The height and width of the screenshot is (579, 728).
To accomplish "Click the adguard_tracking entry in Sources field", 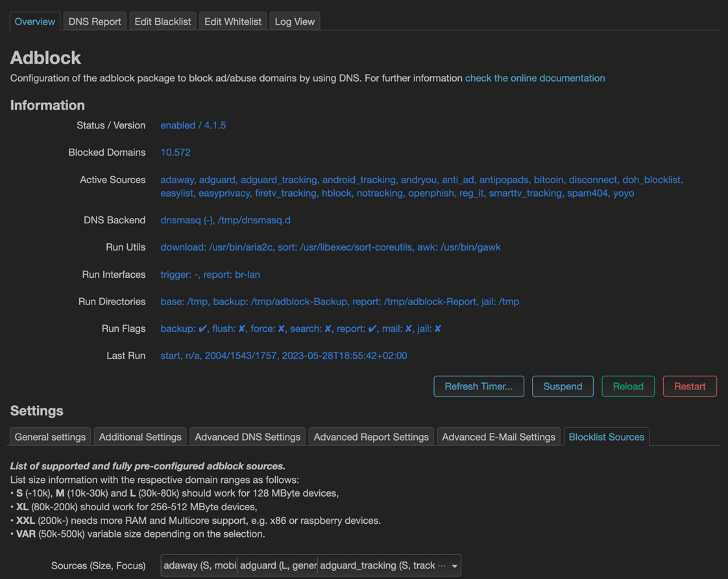I will click(378, 565).
